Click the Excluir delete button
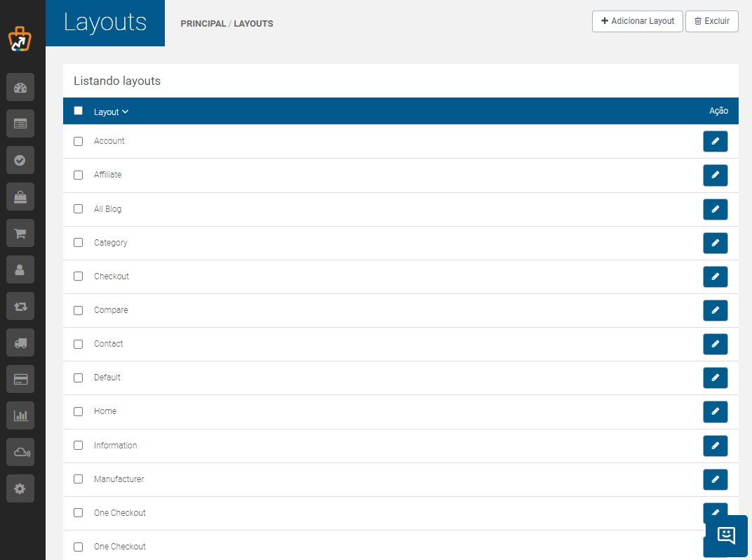Screen dimensions: 752x560 [712, 21]
